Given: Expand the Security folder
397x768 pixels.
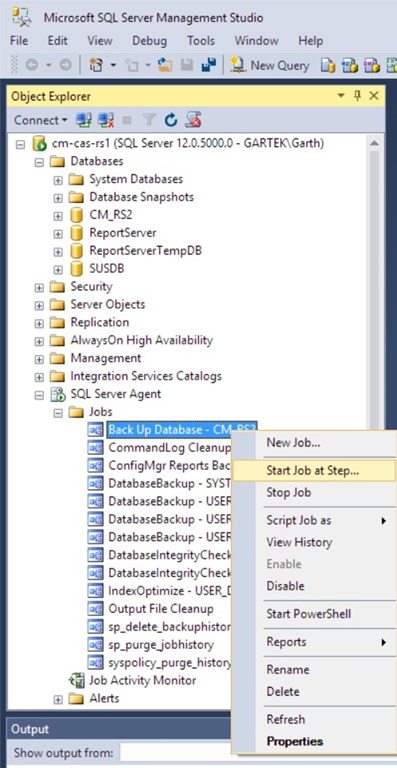Looking at the screenshot, I should click(x=40, y=287).
